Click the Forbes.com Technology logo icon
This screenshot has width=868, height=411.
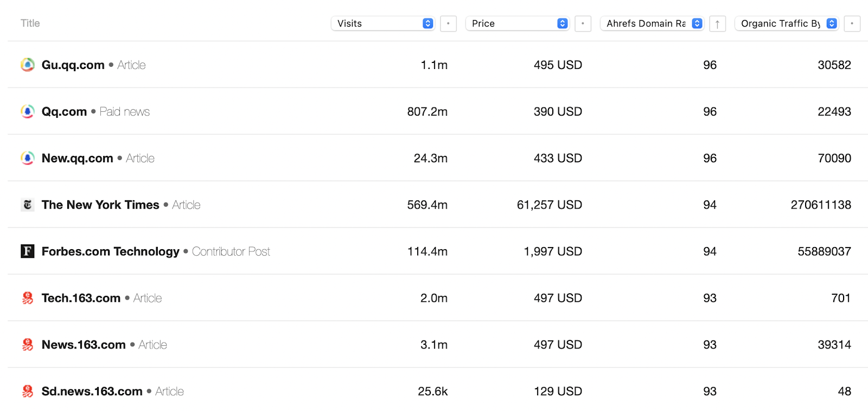pos(28,251)
